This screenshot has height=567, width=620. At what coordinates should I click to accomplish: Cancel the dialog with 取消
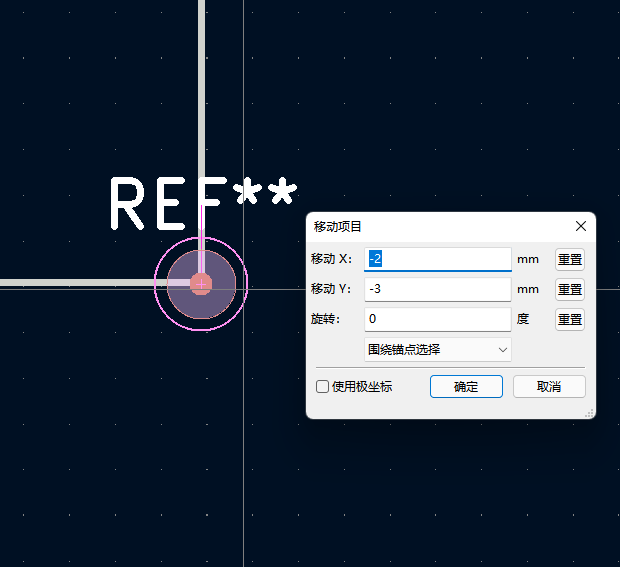pos(549,386)
